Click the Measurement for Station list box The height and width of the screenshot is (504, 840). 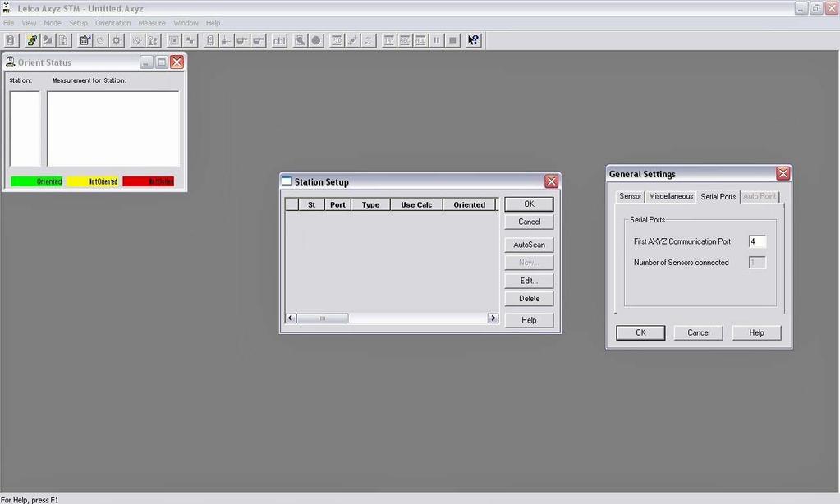(x=113, y=129)
